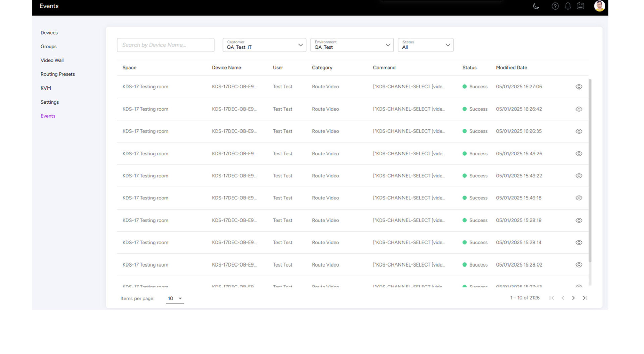Sort by Device Name column header
The height and width of the screenshot is (354, 644).
tap(226, 68)
